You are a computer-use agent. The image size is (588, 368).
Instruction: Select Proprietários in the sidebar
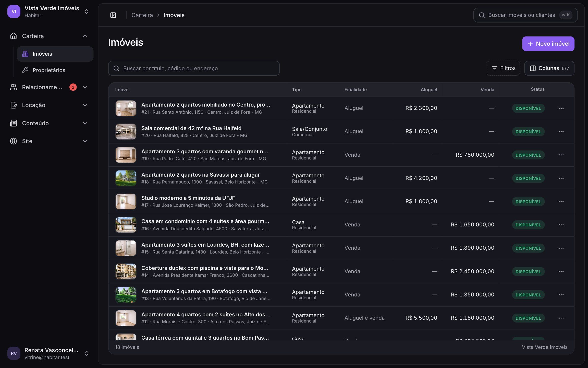(55, 70)
